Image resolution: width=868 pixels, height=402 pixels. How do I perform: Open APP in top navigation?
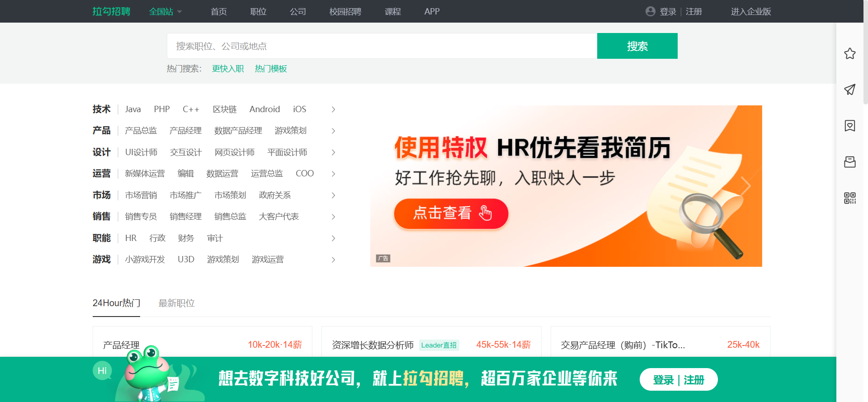(x=432, y=11)
